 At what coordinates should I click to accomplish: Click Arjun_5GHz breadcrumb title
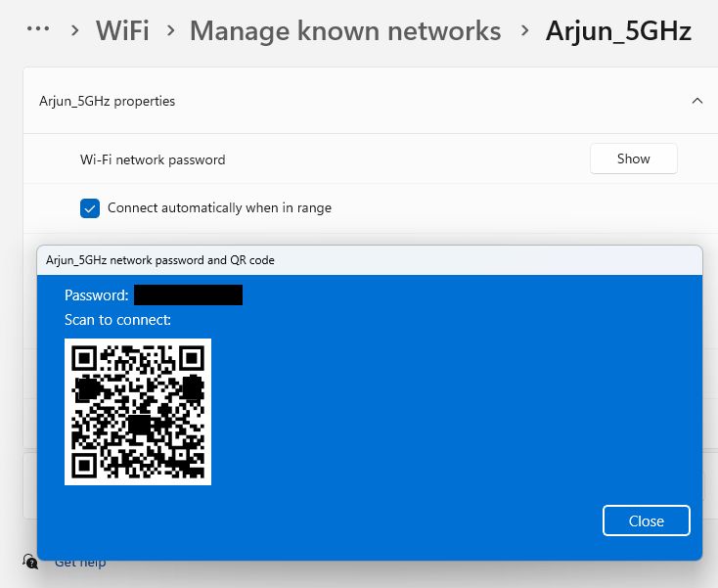[618, 31]
